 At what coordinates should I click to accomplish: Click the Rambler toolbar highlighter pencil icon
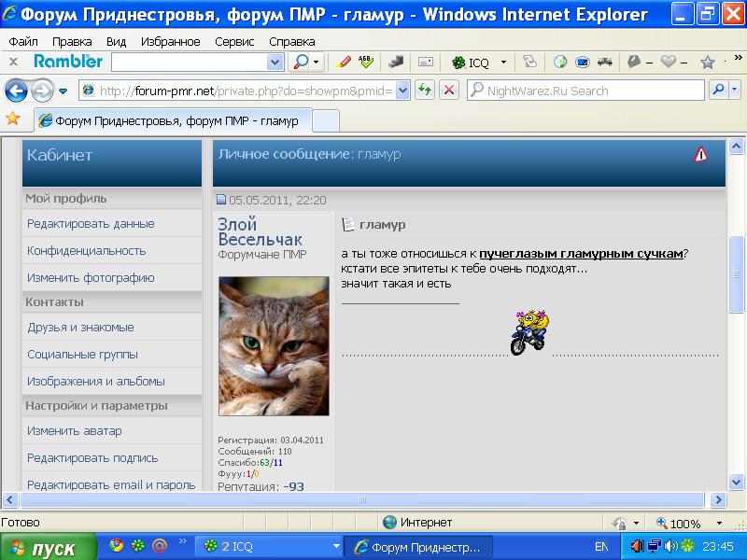(x=343, y=62)
